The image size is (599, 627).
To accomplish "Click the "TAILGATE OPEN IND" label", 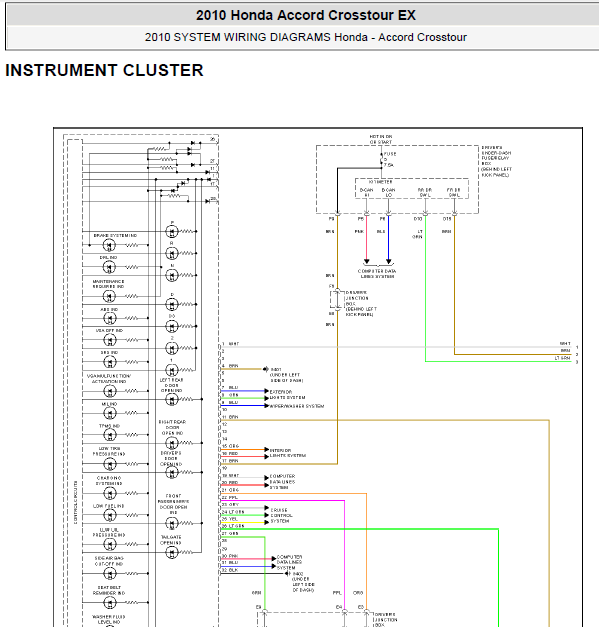I will coord(171,540).
